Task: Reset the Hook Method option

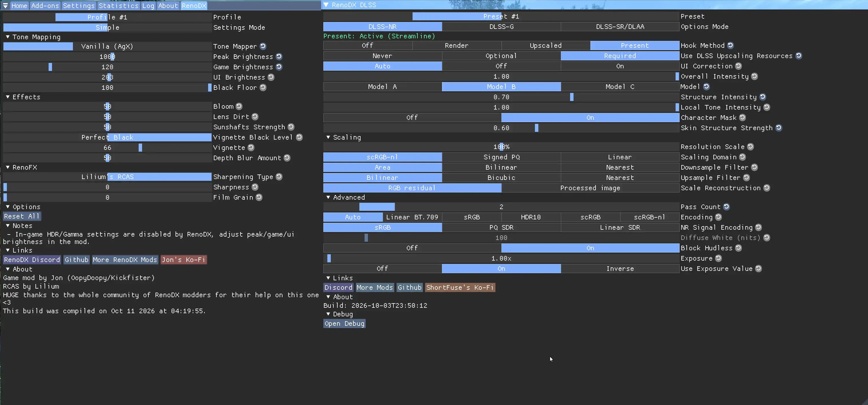Action: point(730,45)
